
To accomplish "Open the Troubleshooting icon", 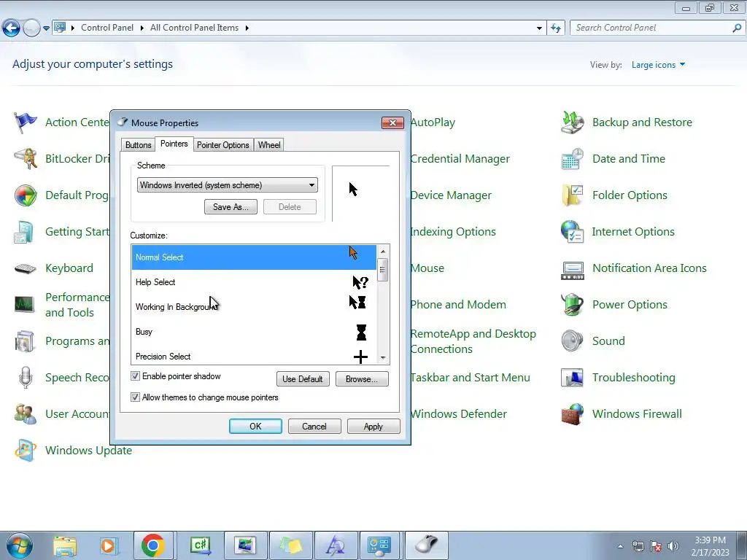I will click(572, 378).
